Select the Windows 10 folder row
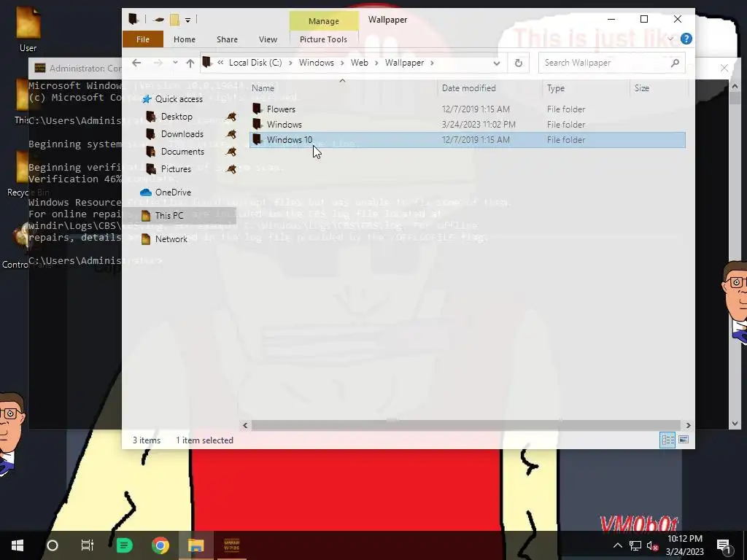747x560 pixels. (x=468, y=139)
